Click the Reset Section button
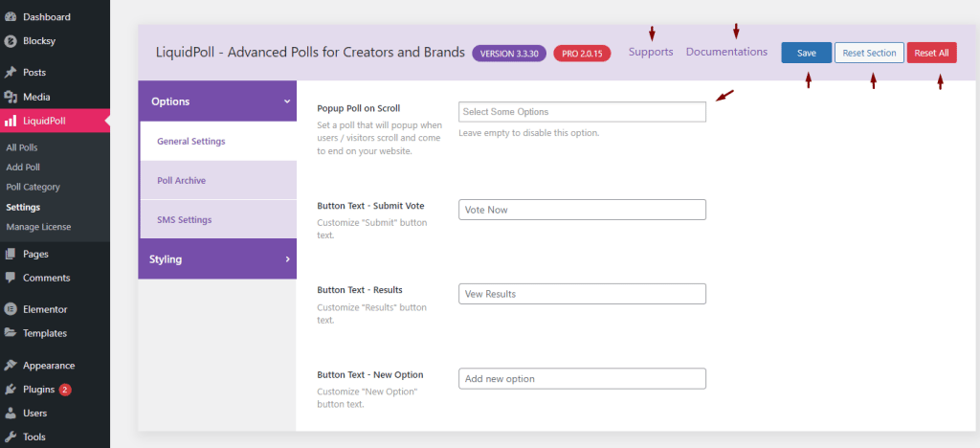The height and width of the screenshot is (448, 980). (869, 53)
